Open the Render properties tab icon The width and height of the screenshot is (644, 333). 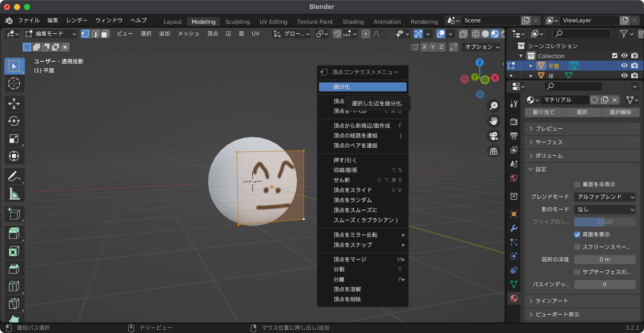point(514,122)
